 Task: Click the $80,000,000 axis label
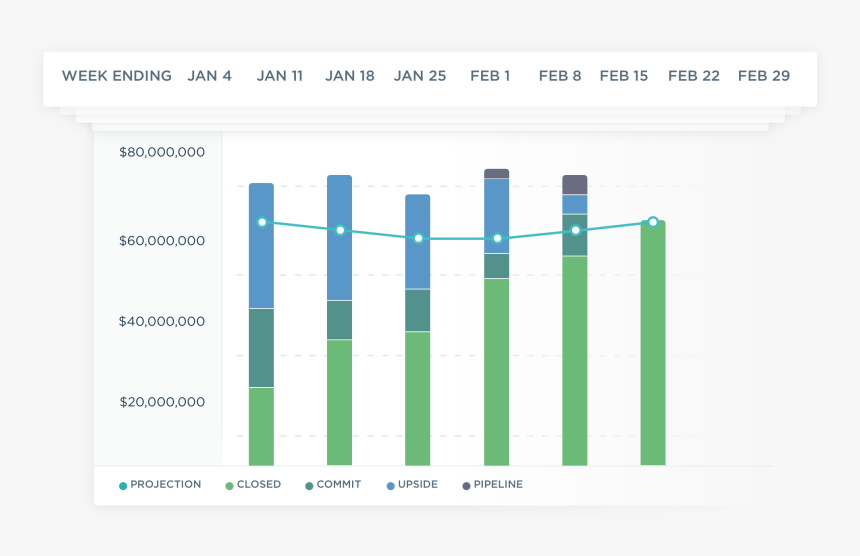coord(162,152)
